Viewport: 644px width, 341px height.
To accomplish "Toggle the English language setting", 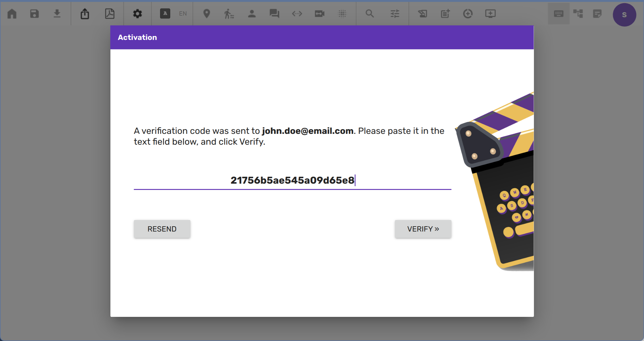I will [183, 14].
